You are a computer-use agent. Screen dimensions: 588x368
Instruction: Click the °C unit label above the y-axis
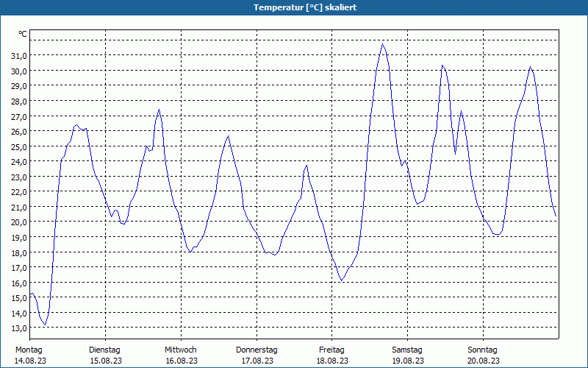click(23, 34)
